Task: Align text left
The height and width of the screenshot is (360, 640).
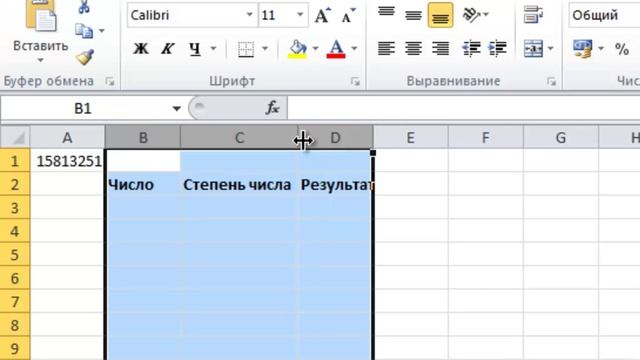Action: (x=386, y=49)
